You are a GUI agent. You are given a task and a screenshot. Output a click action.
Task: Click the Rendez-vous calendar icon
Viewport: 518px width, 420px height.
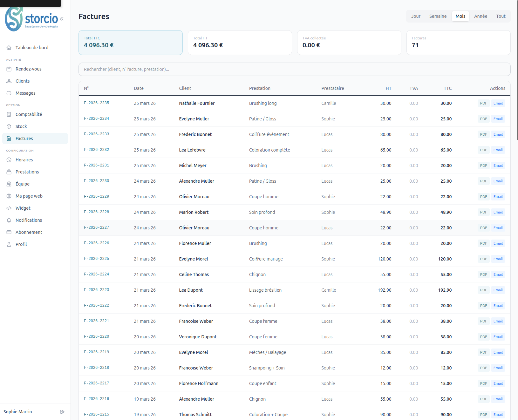coord(9,69)
